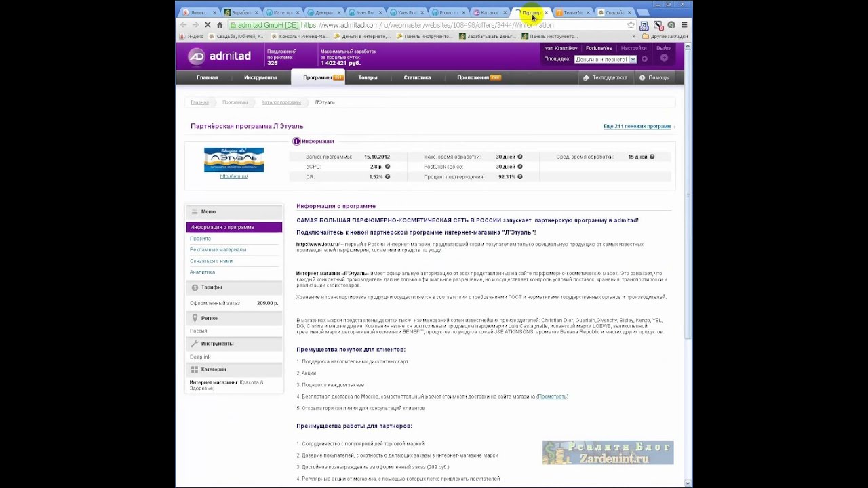Switch to the Promo browser tab
The image size is (868, 488).
pos(447,12)
